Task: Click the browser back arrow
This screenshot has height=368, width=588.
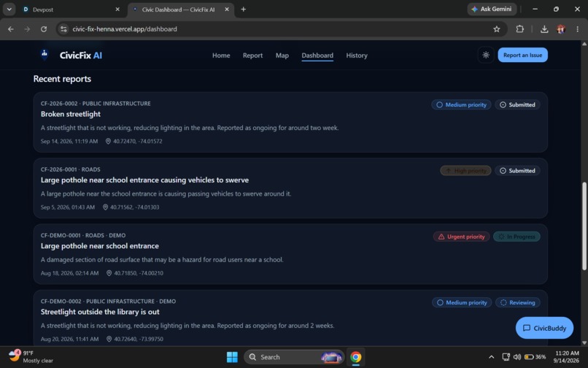Action: [11, 29]
